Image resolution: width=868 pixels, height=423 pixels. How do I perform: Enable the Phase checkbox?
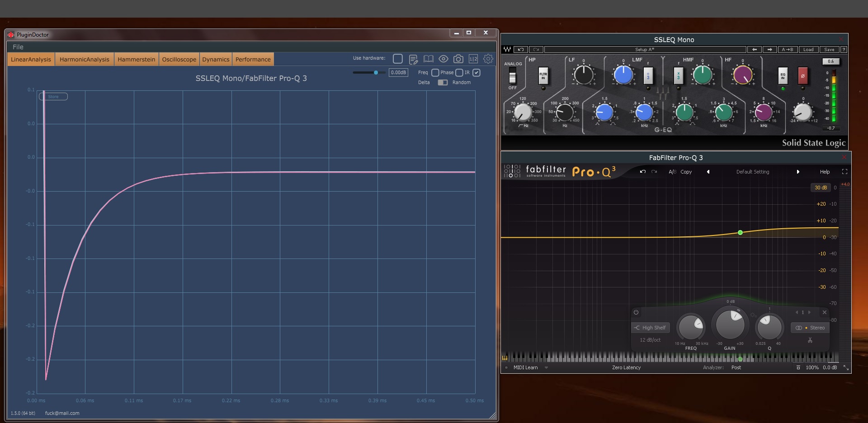459,72
